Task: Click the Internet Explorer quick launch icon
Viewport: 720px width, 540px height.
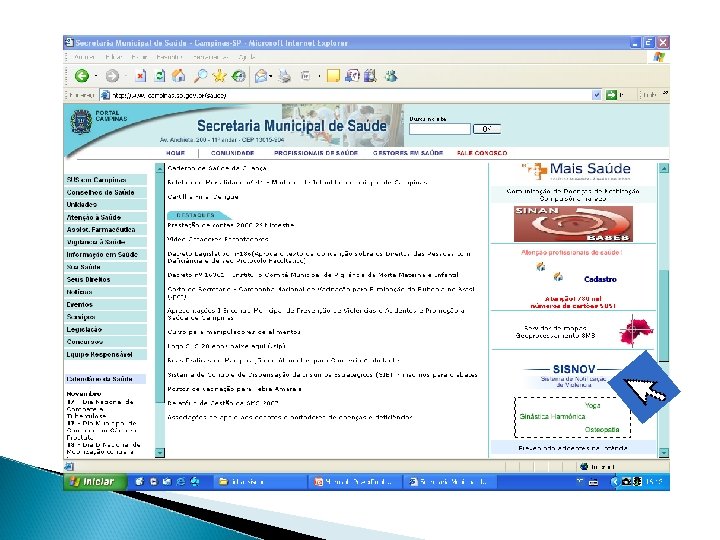Action: (180, 482)
